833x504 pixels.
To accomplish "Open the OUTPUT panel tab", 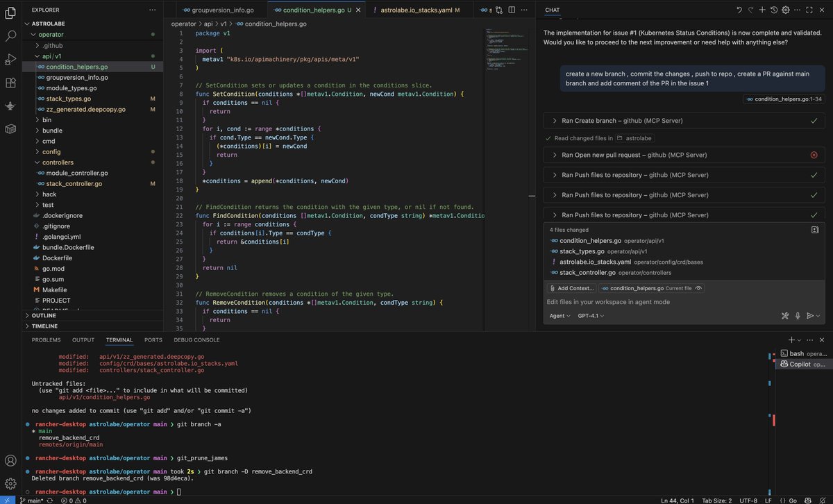I will point(83,340).
